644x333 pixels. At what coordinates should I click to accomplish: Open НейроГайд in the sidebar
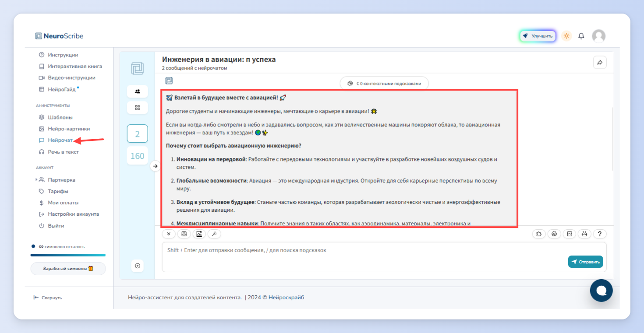click(x=59, y=89)
